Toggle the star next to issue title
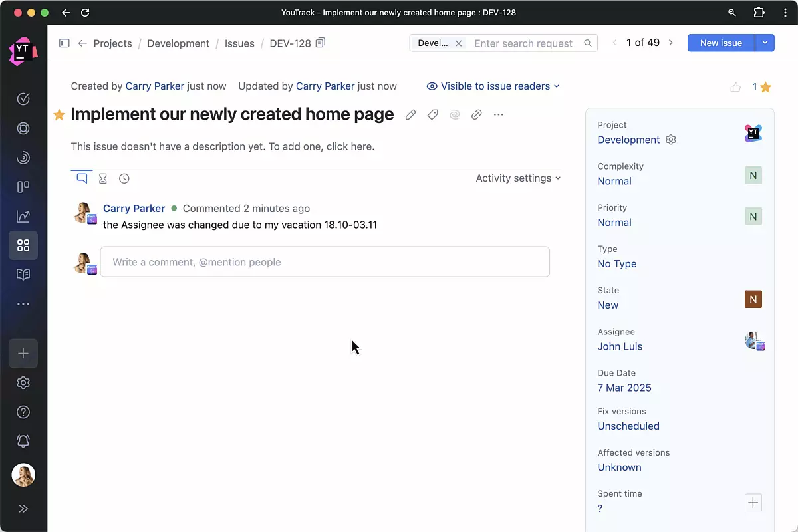The image size is (798, 532). (x=59, y=115)
